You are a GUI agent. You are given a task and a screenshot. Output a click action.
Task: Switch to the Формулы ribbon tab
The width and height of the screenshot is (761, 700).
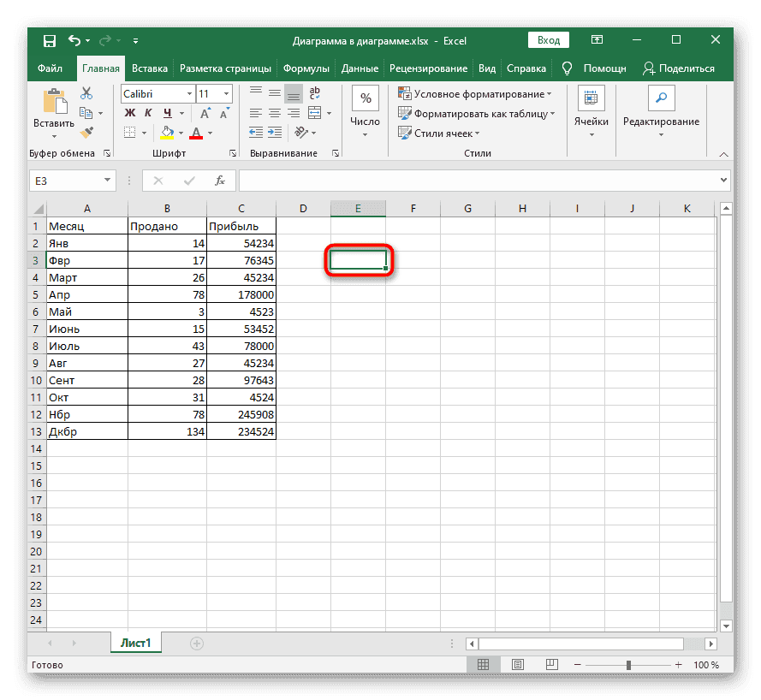(306, 68)
